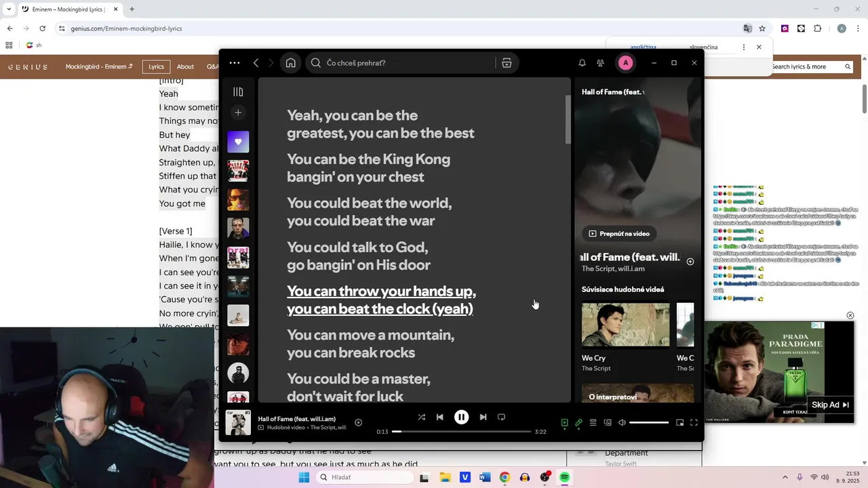868x488 pixels.
Task: Go back in Spotify navigation
Action: [x=256, y=62]
